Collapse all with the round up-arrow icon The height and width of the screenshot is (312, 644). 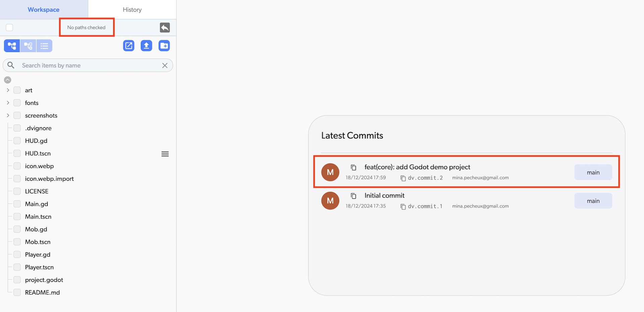click(x=7, y=80)
